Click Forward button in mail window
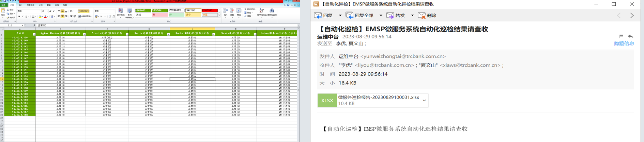The height and width of the screenshot is (142, 644). pos(396,15)
